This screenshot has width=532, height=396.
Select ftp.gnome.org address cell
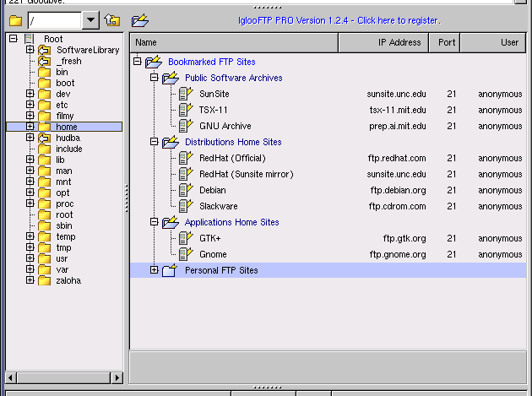(398, 254)
